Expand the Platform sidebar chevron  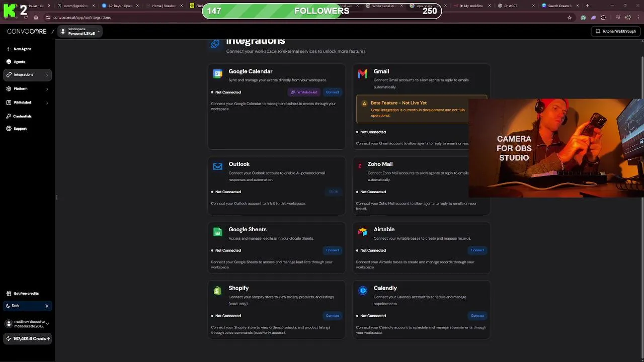[47, 89]
